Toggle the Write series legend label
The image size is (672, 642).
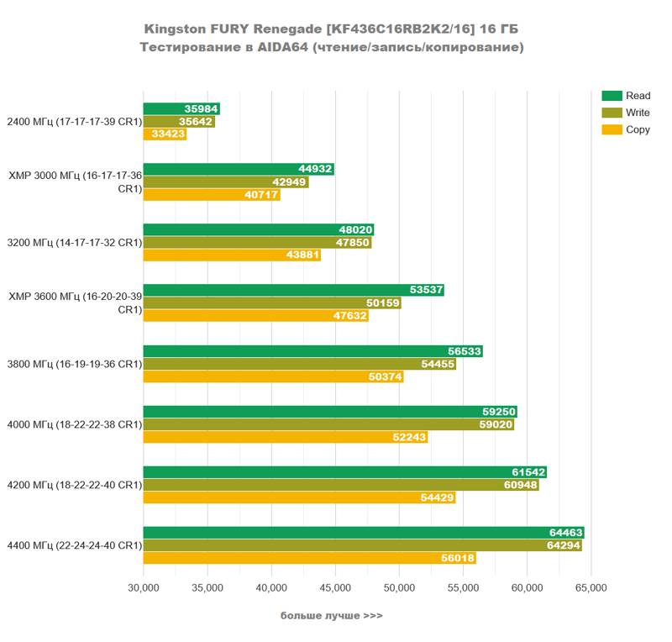(x=638, y=113)
